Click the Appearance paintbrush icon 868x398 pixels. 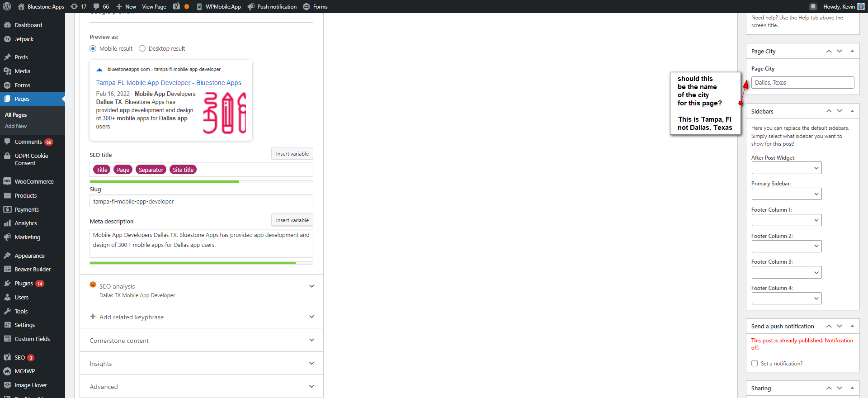point(7,256)
